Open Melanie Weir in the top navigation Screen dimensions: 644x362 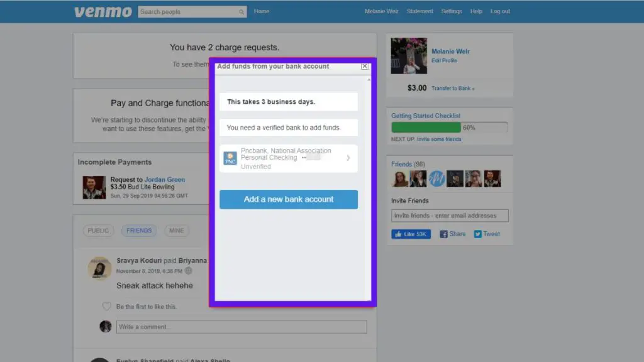(x=381, y=11)
